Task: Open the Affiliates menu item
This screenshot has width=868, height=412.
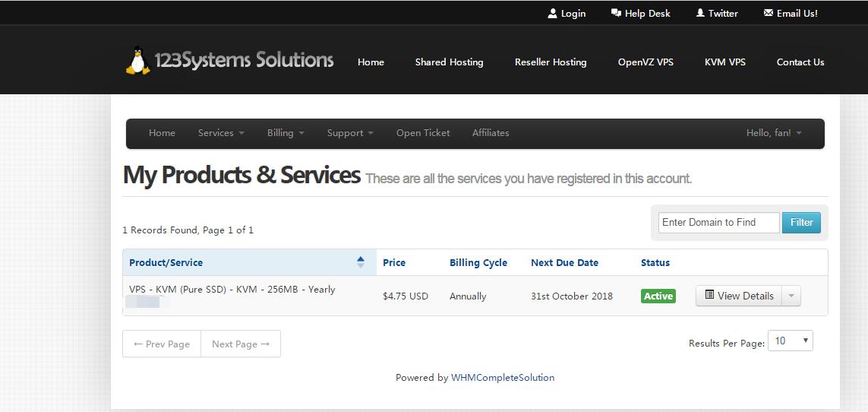Action: pos(491,133)
